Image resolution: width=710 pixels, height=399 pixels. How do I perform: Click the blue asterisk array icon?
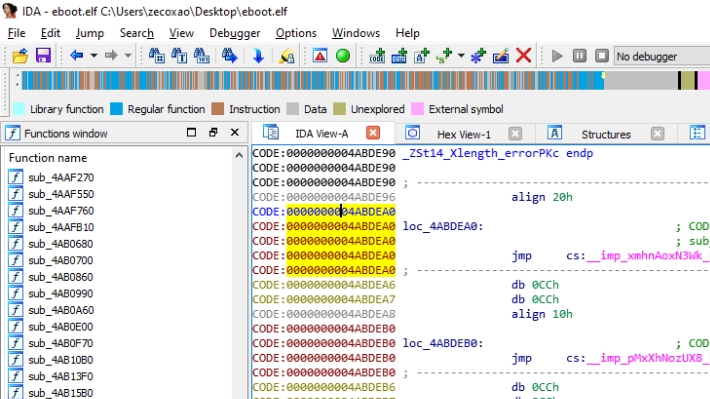(478, 56)
